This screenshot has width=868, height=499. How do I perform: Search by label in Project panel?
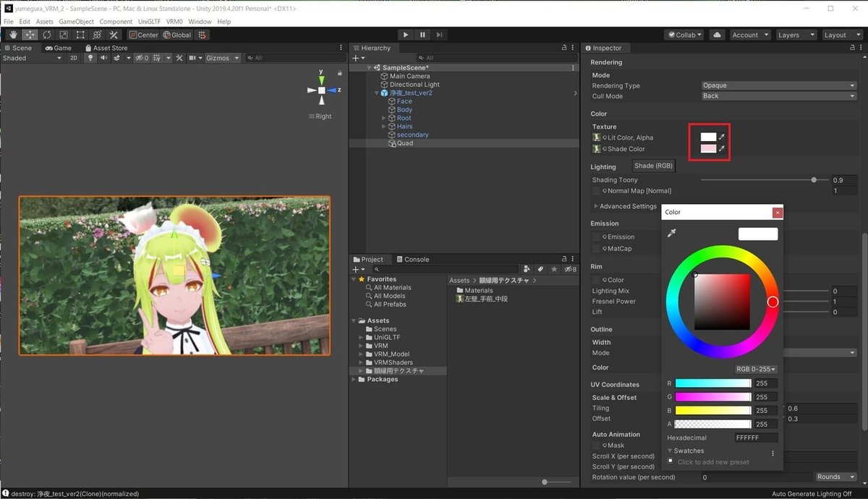pyautogui.click(x=540, y=269)
